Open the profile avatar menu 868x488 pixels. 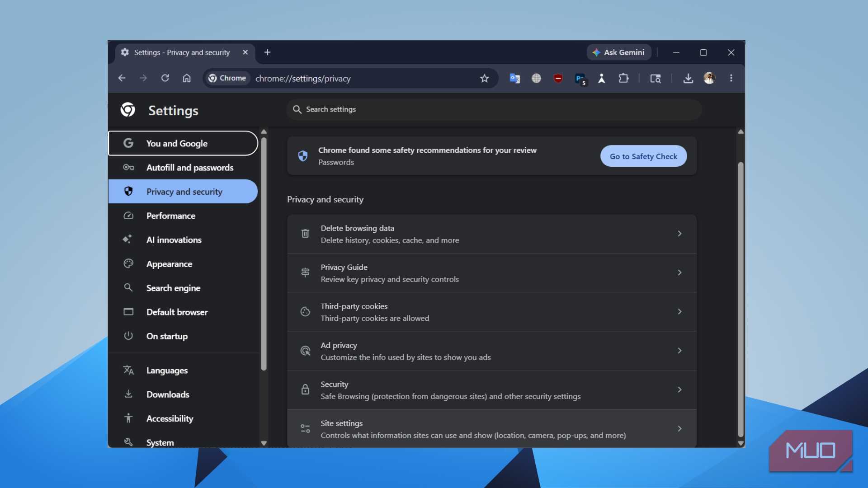[709, 78]
